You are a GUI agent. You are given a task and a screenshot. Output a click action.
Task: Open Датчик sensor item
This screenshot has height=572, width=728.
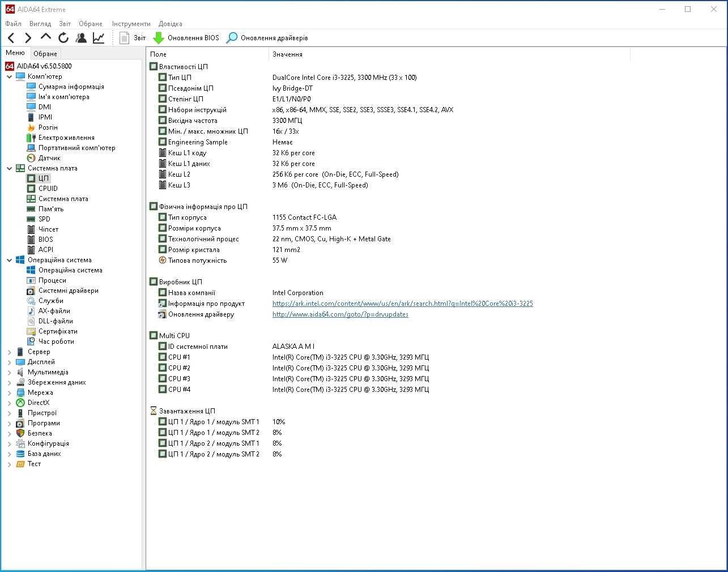pos(49,158)
